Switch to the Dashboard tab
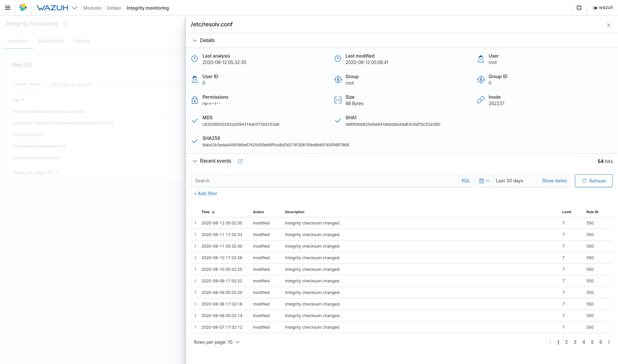 (x=51, y=41)
